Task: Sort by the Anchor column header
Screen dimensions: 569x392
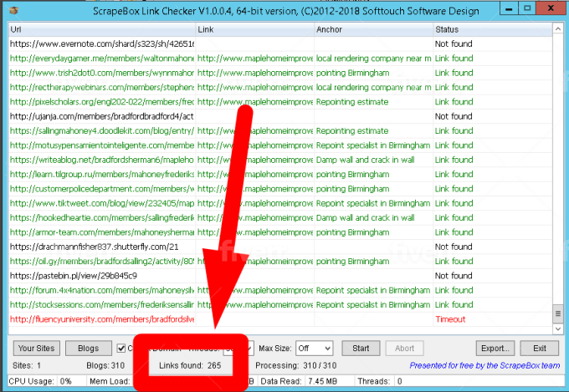Action: (373, 29)
